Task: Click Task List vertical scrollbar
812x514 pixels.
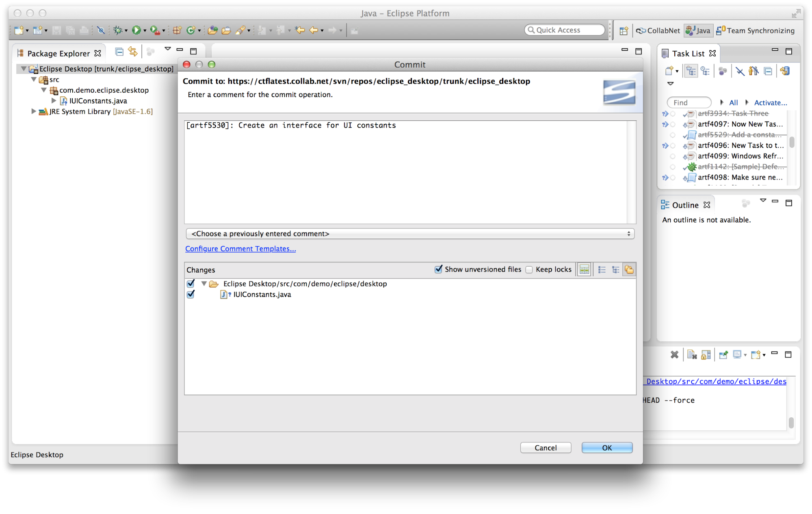Action: [792, 142]
